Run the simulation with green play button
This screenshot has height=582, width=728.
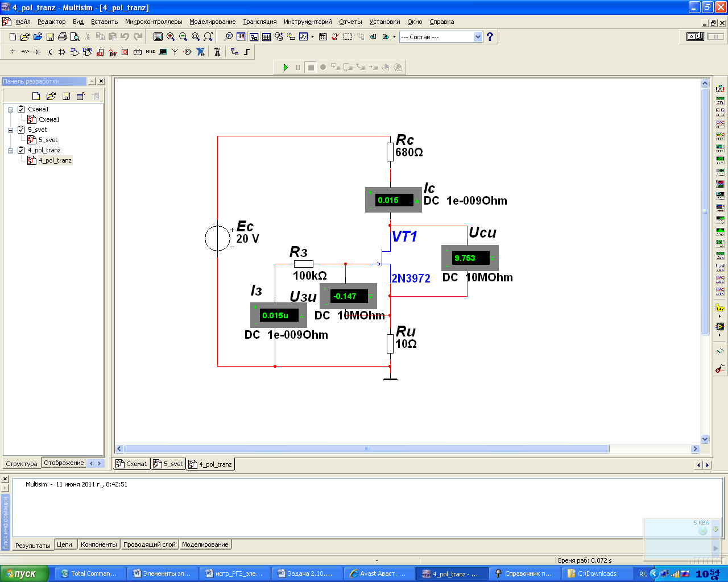pyautogui.click(x=286, y=67)
